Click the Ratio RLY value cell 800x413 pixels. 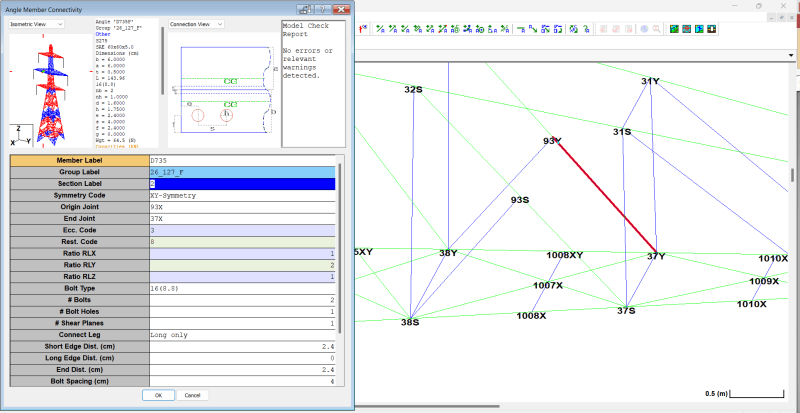click(242, 265)
